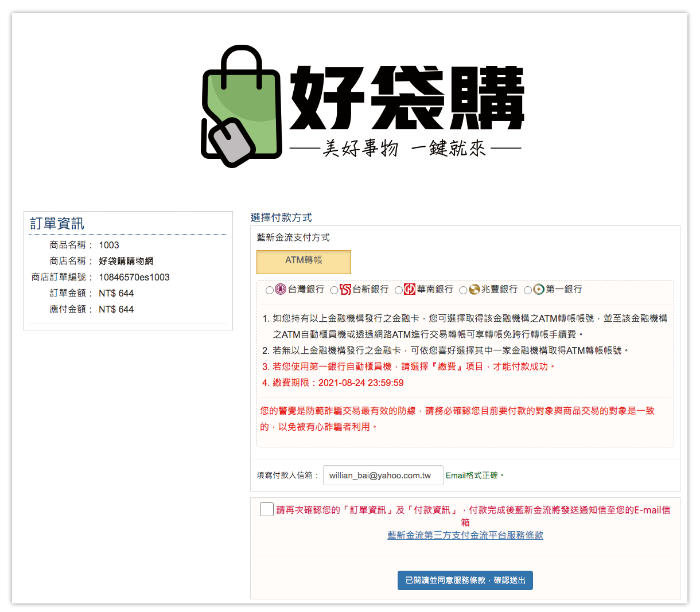Click the 藍新金流支付方式 label

click(x=293, y=237)
